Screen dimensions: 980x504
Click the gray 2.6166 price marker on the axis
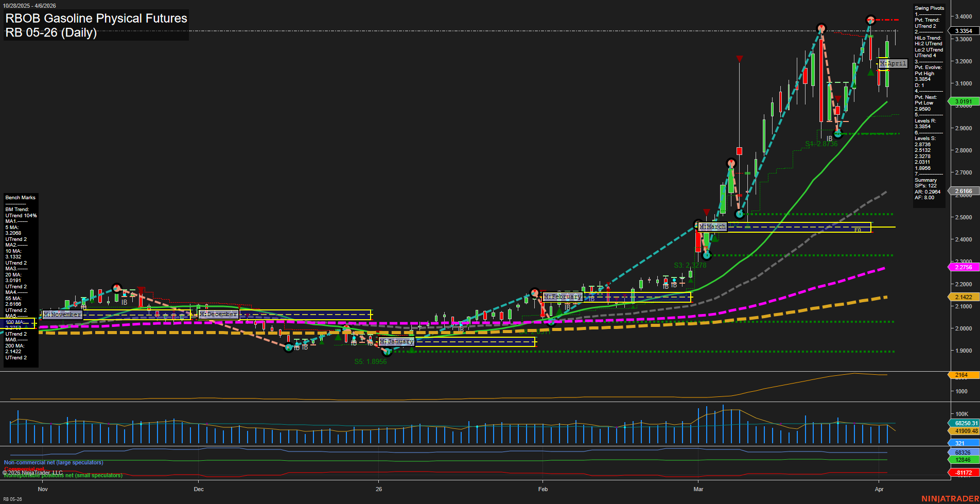pos(964,191)
